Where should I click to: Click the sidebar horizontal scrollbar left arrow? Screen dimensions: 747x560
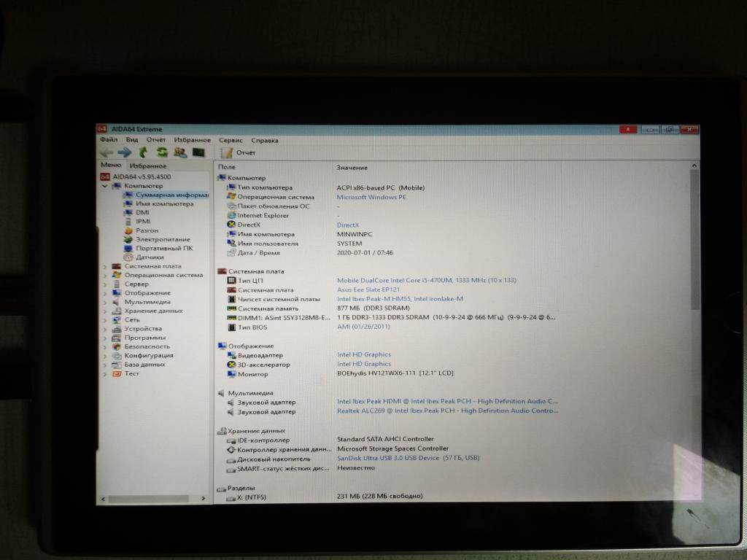tap(104, 499)
